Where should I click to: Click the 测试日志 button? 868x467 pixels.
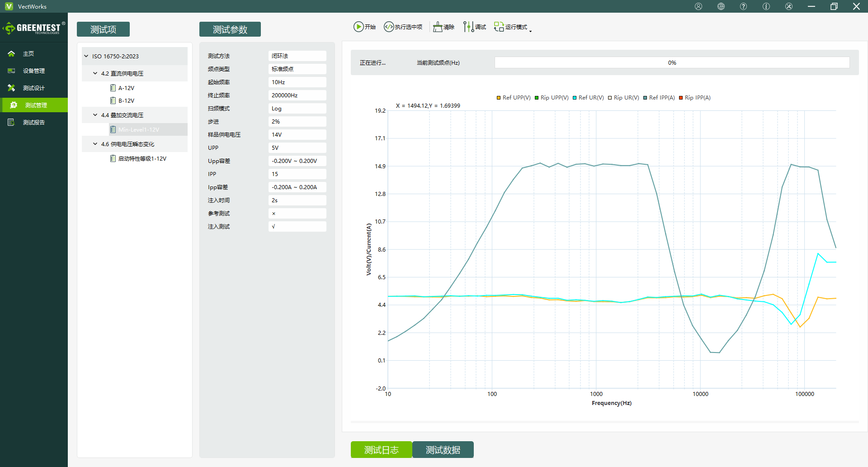[381, 450]
